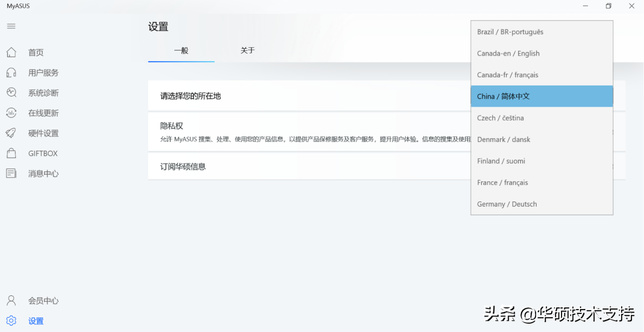Open 硬件设置 in sidebar
This screenshot has width=644, height=332.
coord(43,133)
